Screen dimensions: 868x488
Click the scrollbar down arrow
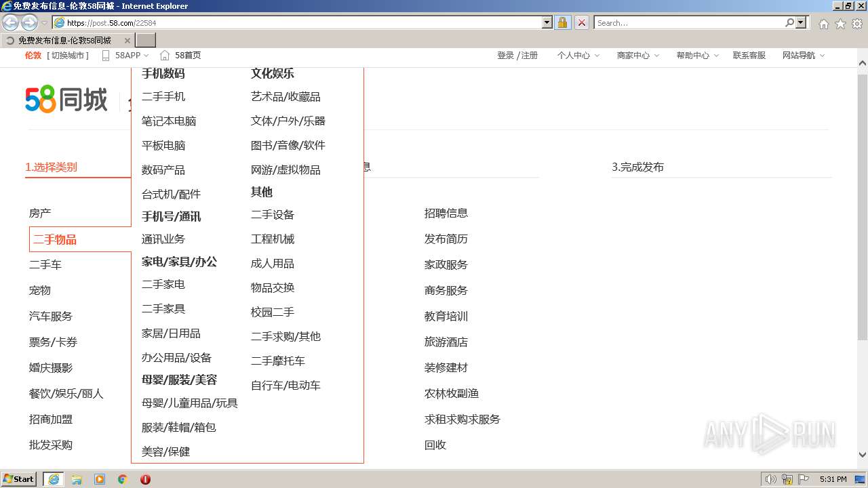click(863, 455)
